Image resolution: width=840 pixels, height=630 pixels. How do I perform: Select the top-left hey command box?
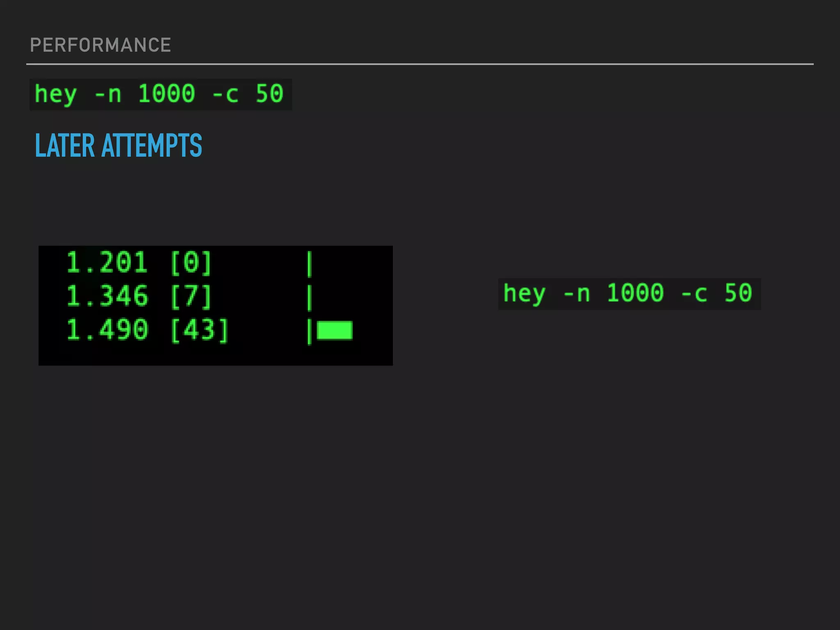[160, 94]
